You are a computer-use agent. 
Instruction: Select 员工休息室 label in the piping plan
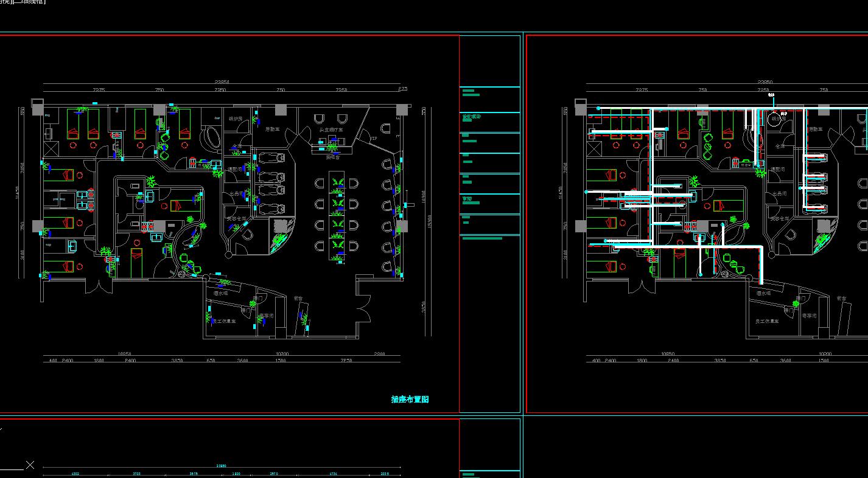click(x=767, y=321)
